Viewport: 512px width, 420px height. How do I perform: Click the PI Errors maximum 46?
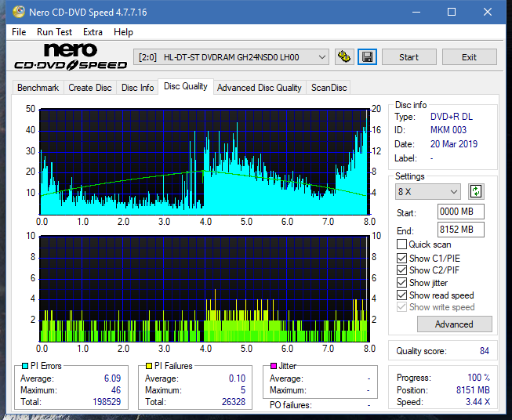tap(116, 390)
